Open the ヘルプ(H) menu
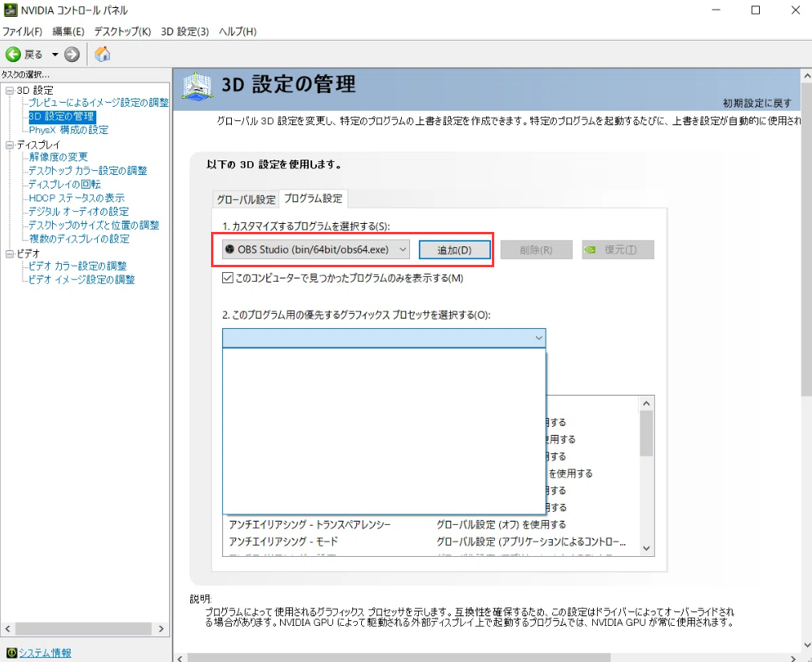812x662 pixels. 238,31
